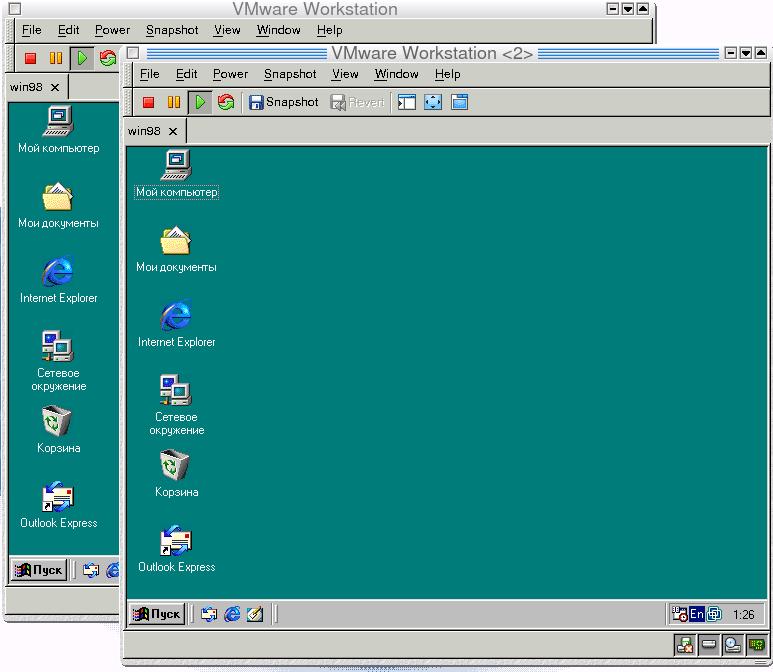Open Snapshot menu in VMware Workstation <2>
Image resolution: width=773 pixels, height=672 pixels.
[x=290, y=74]
